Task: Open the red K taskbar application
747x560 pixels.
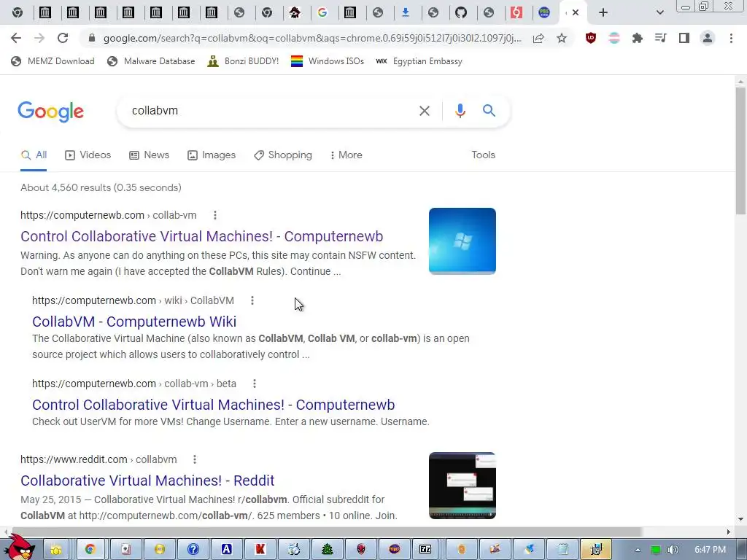Action: tap(260, 550)
